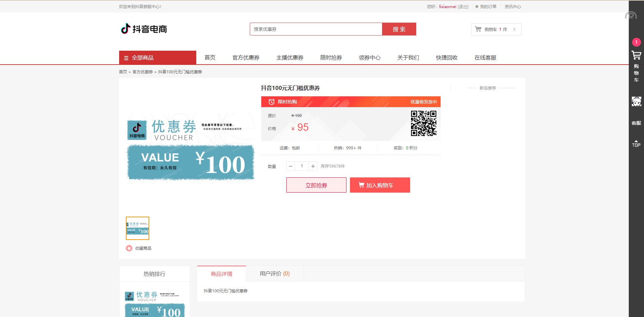Open 领券中心 from the navigation bar
This screenshot has width=644, height=317.
click(369, 57)
